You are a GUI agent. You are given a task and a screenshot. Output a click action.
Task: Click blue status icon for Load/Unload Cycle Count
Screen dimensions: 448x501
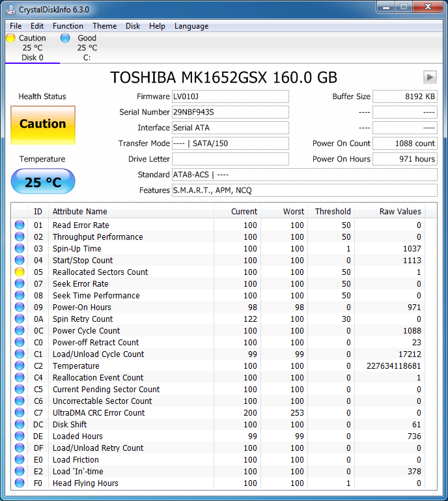click(20, 354)
